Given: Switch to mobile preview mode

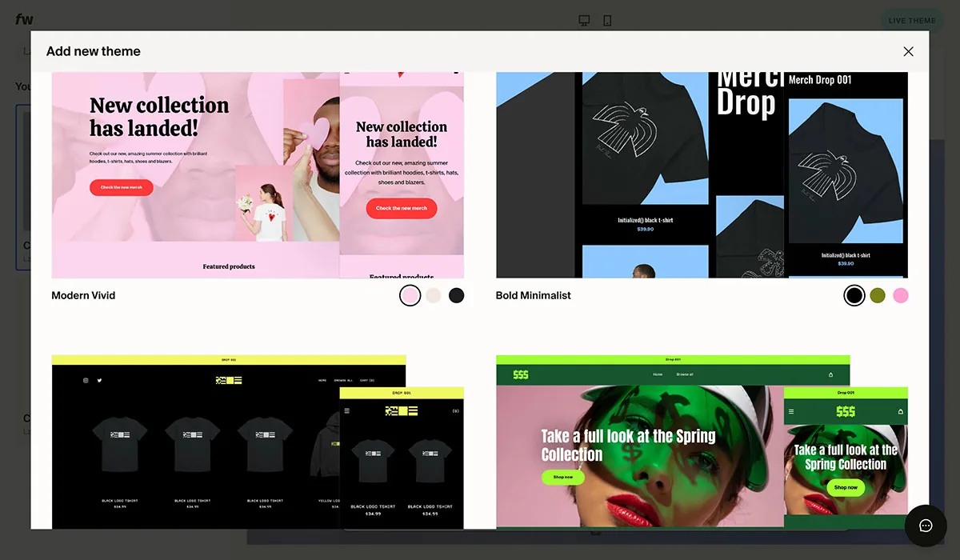Looking at the screenshot, I should click(x=607, y=19).
